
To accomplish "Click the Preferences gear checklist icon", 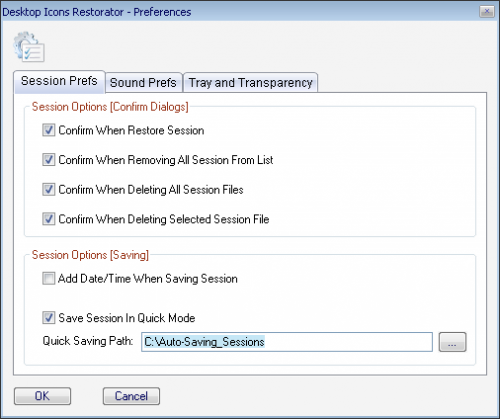I will 29,47.
